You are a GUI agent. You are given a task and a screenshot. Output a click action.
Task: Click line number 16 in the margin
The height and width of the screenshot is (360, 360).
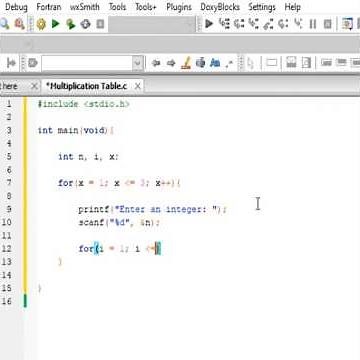click(7, 301)
